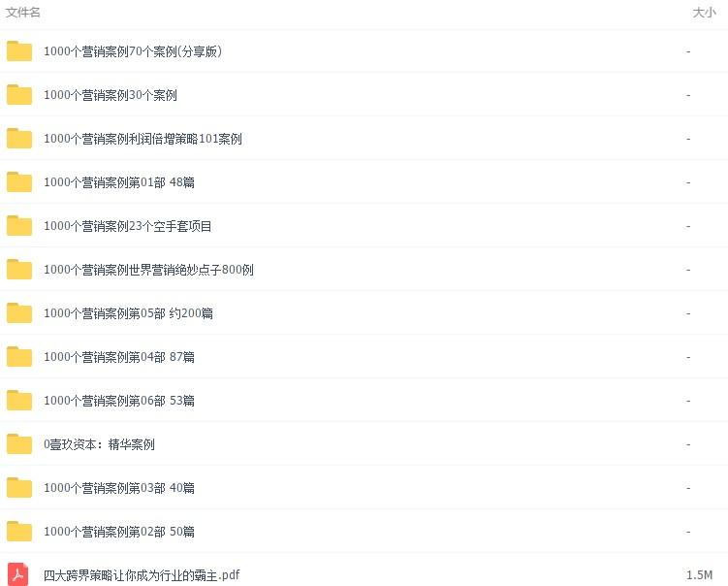Open folder icon for 世界营销绝妙点子800例
This screenshot has width=728, height=586.
pos(19,270)
